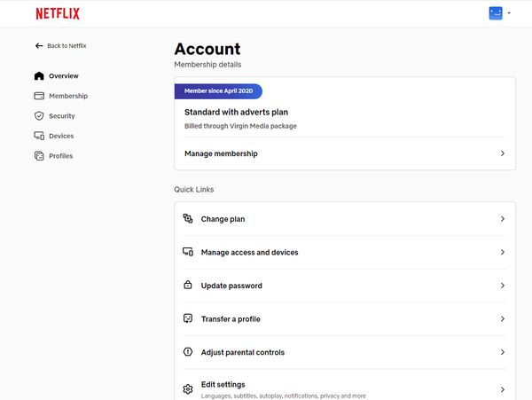The image size is (532, 400).
Task: Expand the profile dropdown caret
Action: pos(509,13)
